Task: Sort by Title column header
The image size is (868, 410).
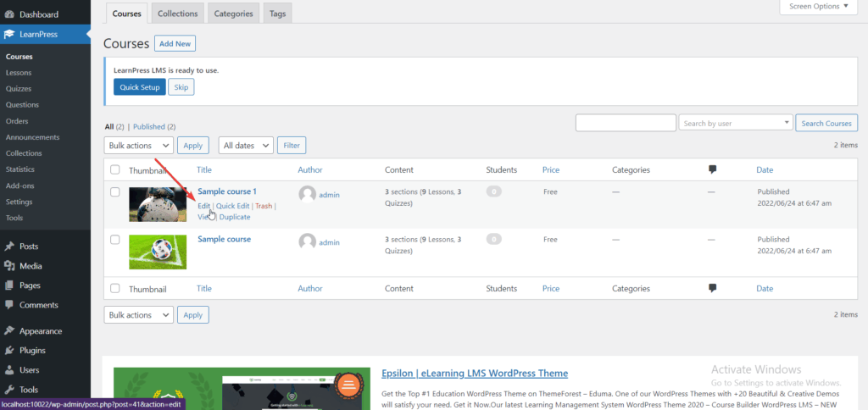Action: [x=204, y=170]
